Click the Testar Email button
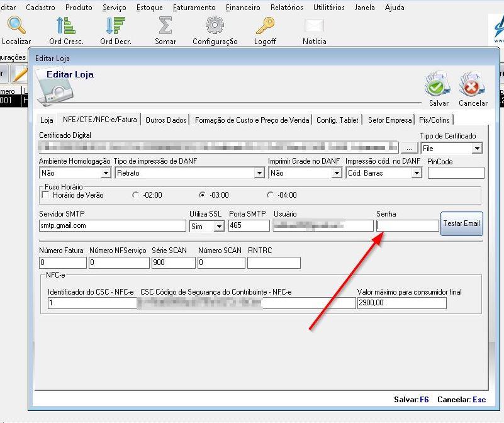This screenshot has width=504, height=423. (x=462, y=223)
